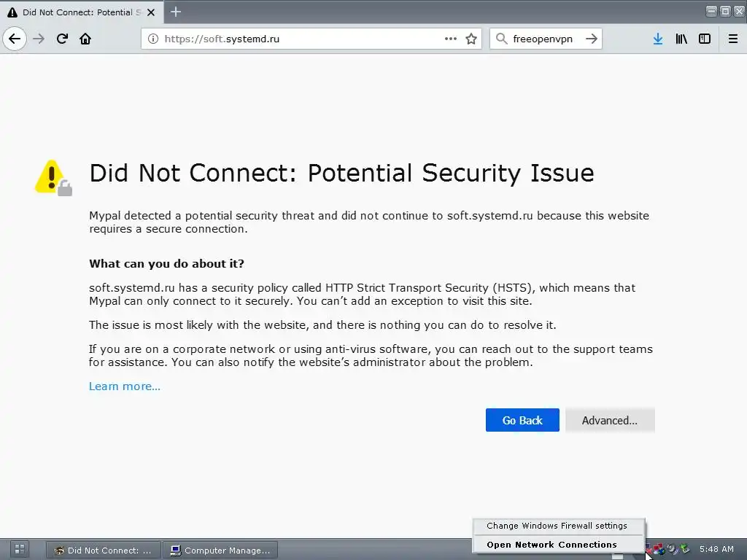Expand the Advanced error details
The height and width of the screenshot is (560, 747).
pyautogui.click(x=609, y=420)
